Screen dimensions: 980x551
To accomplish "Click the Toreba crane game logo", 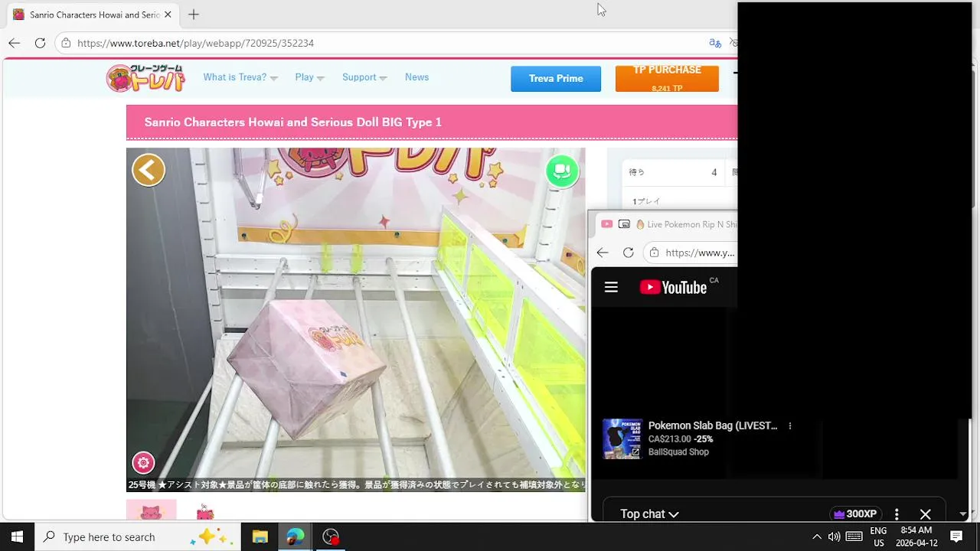I will click(x=145, y=78).
